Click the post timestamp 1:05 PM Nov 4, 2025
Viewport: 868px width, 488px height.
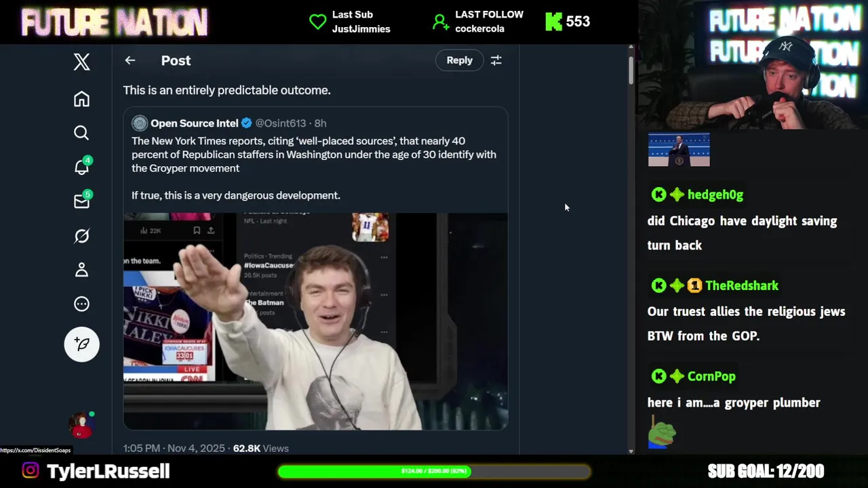tap(174, 448)
